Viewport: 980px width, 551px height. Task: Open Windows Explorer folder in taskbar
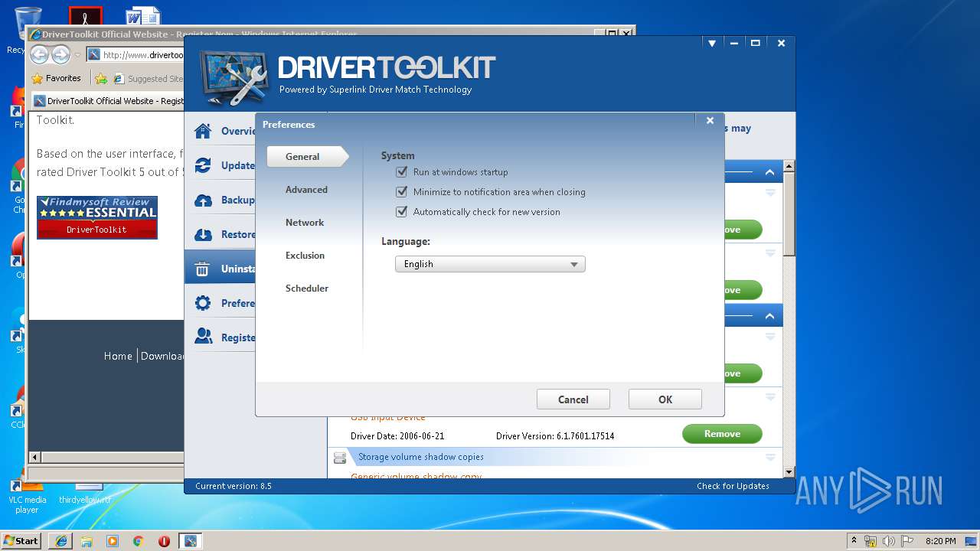87,541
